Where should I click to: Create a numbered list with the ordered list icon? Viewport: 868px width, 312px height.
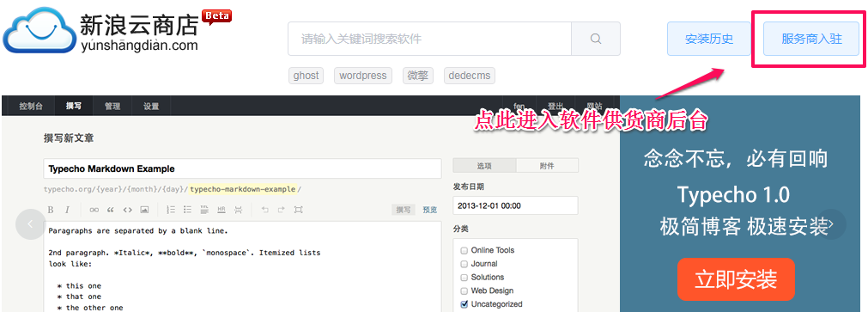point(171,210)
